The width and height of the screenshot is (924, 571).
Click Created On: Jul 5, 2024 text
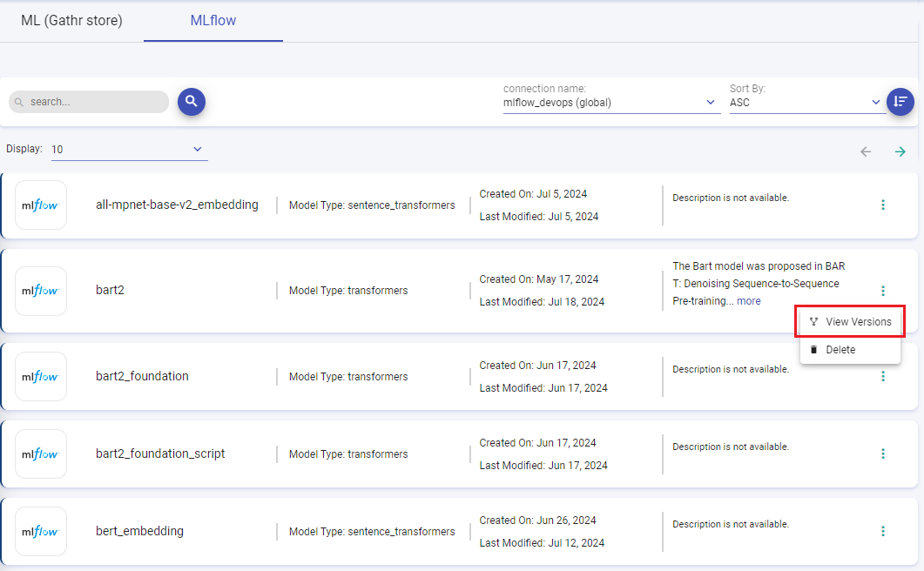533,194
